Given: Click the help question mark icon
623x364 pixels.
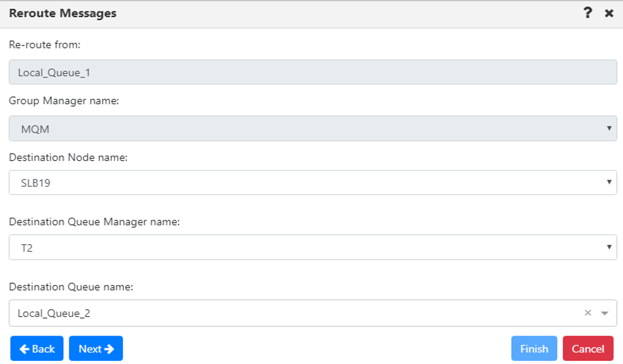Looking at the screenshot, I should tap(588, 13).
